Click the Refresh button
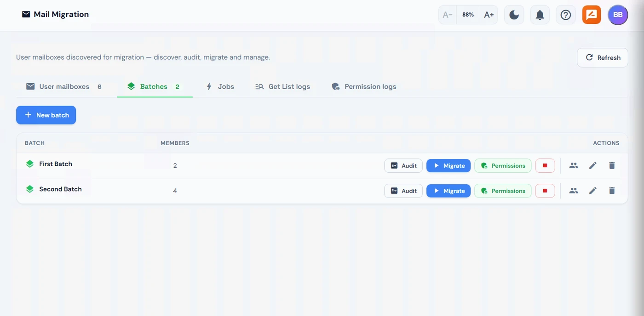Screen dimensions: 644x316 click(x=603, y=57)
